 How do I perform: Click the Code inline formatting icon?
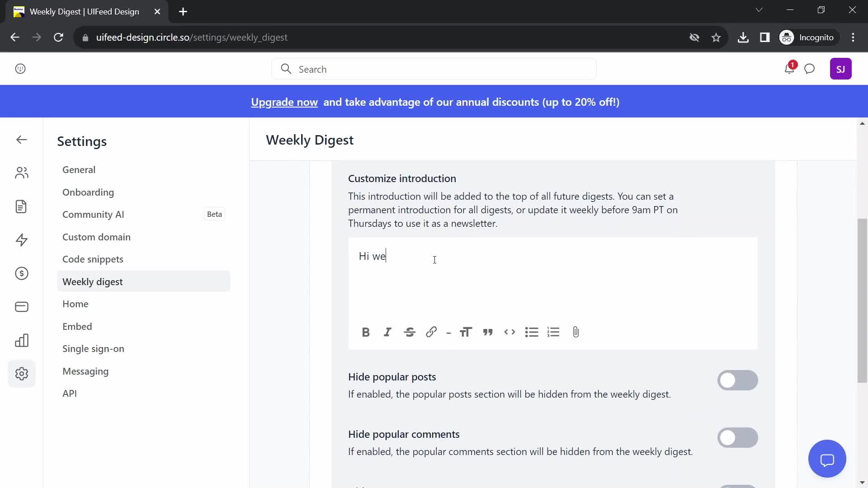pos(511,333)
